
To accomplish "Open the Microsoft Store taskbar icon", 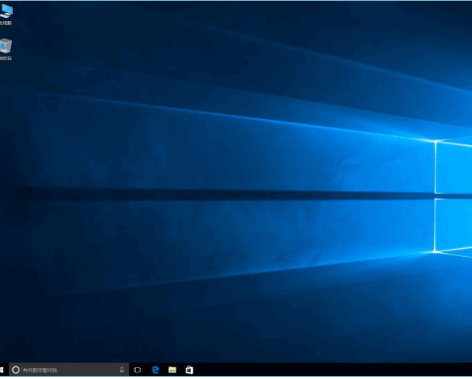I will tap(189, 370).
